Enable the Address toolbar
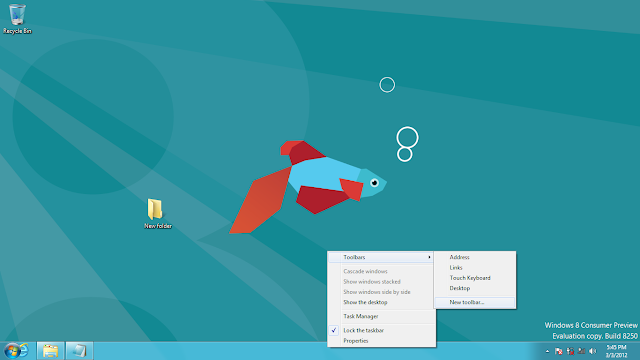Image resolution: width=640 pixels, height=360 pixels. coord(475,257)
